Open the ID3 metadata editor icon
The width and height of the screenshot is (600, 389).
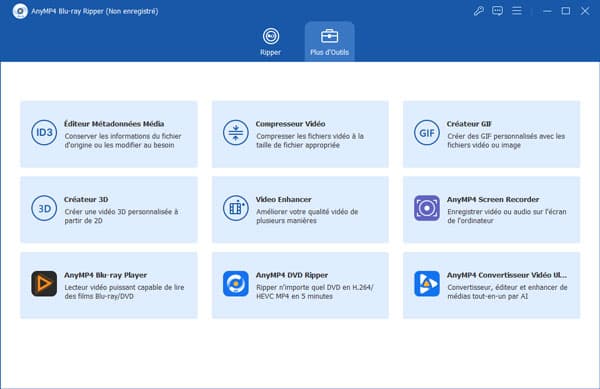(44, 132)
